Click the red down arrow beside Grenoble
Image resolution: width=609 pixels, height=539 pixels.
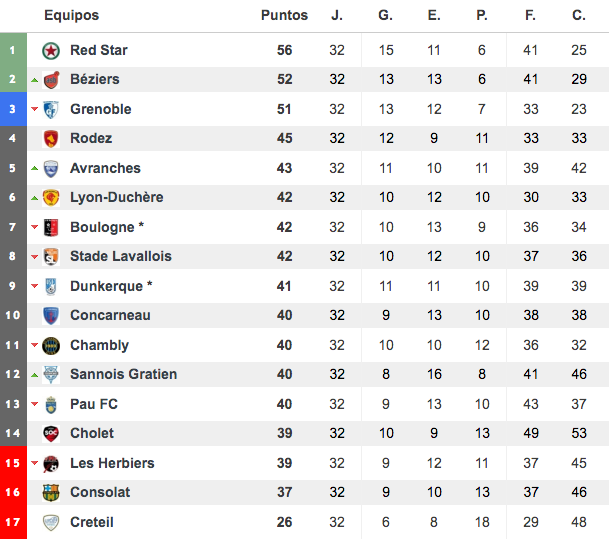click(35, 109)
